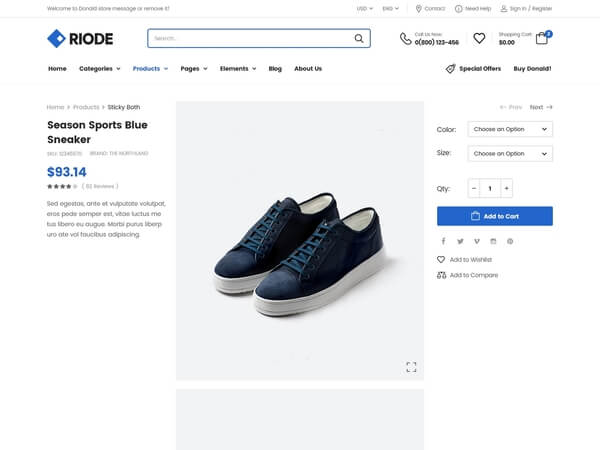Open the Products menu
The height and width of the screenshot is (450, 600).
pos(150,68)
